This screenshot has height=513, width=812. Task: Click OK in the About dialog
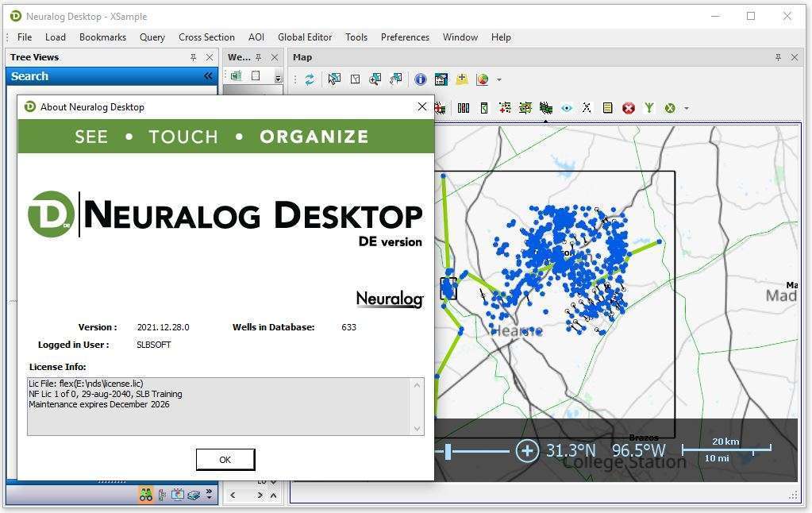[x=225, y=459]
